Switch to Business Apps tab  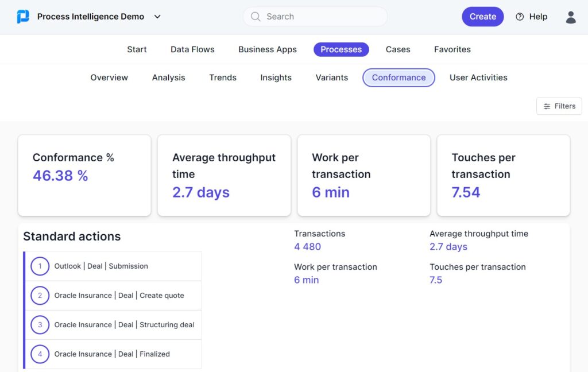268,49
